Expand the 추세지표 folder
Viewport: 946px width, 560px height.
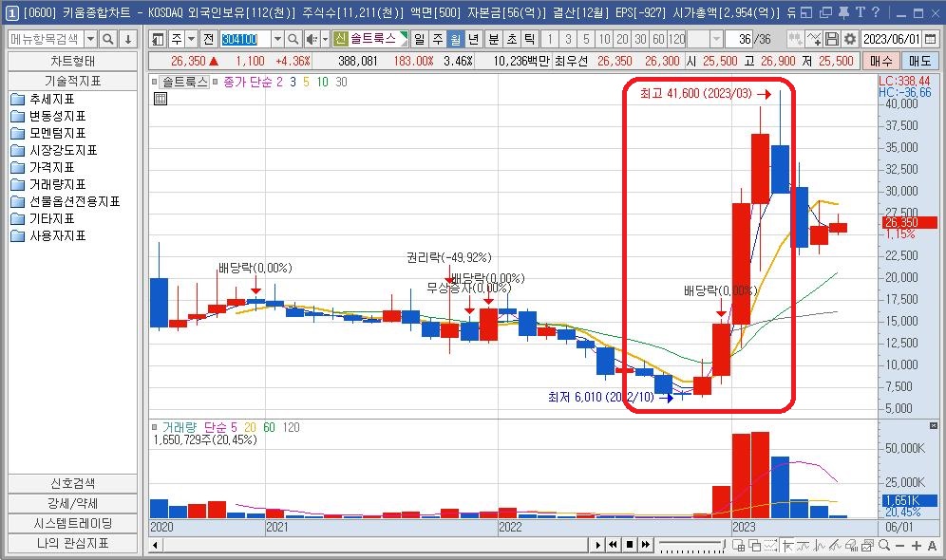click(x=43, y=99)
